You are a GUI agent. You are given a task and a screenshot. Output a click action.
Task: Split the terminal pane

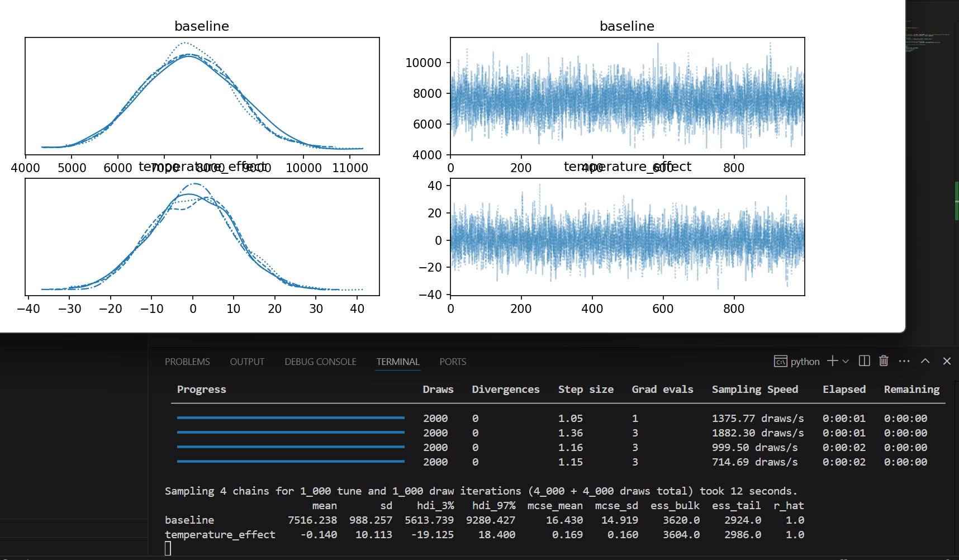coord(864,361)
